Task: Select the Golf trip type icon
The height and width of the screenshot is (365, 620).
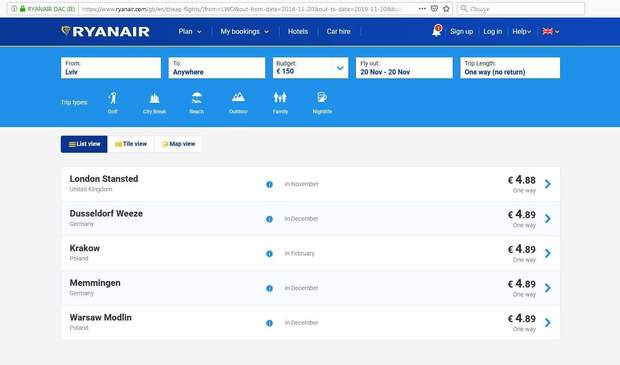Action: [113, 98]
